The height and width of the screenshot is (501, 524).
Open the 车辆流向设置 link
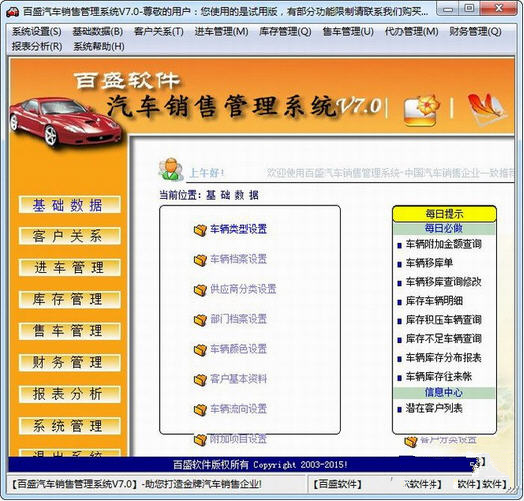pyautogui.click(x=238, y=409)
